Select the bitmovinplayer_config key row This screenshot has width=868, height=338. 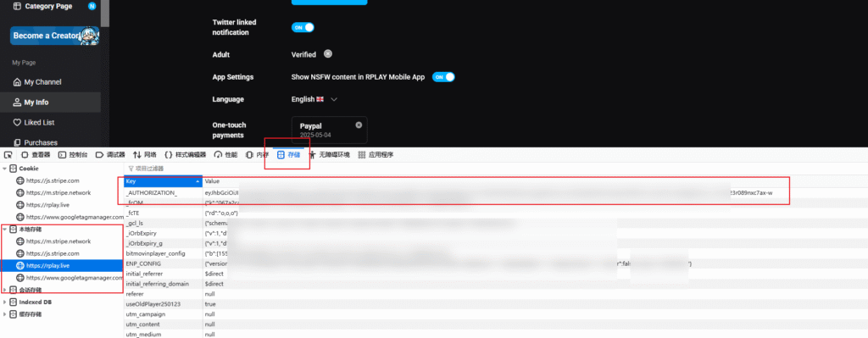(x=495, y=253)
